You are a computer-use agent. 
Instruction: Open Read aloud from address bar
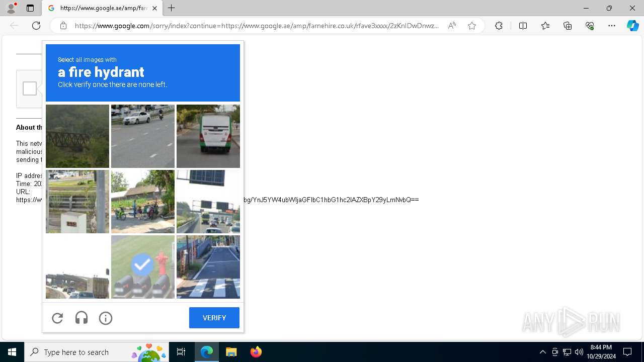tap(452, 26)
